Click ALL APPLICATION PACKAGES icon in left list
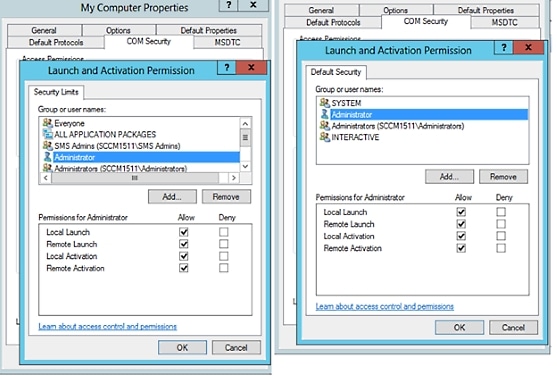The image size is (557, 376). [47, 134]
